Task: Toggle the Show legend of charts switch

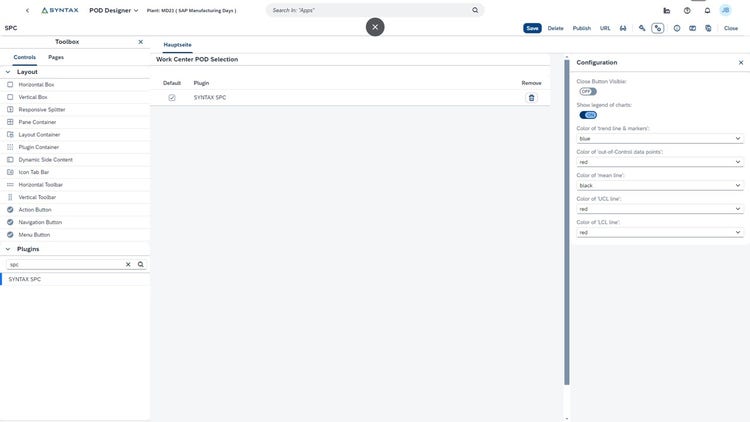Action: pyautogui.click(x=588, y=115)
